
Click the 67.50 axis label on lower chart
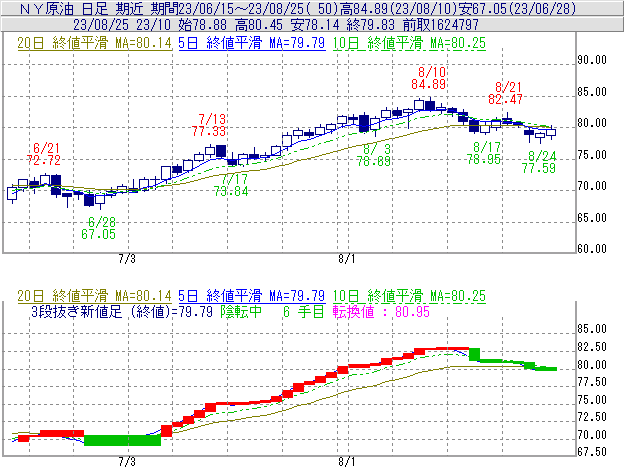pos(592,452)
